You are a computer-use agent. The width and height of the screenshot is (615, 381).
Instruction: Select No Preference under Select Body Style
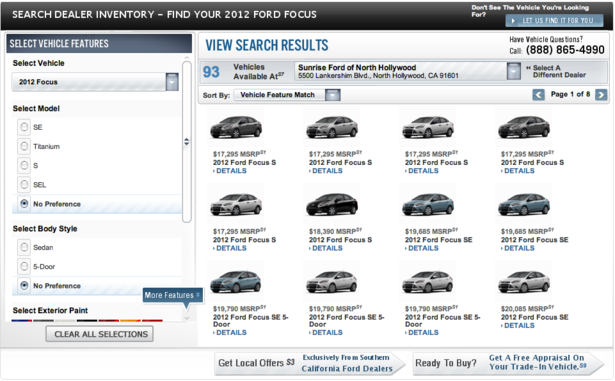click(24, 286)
